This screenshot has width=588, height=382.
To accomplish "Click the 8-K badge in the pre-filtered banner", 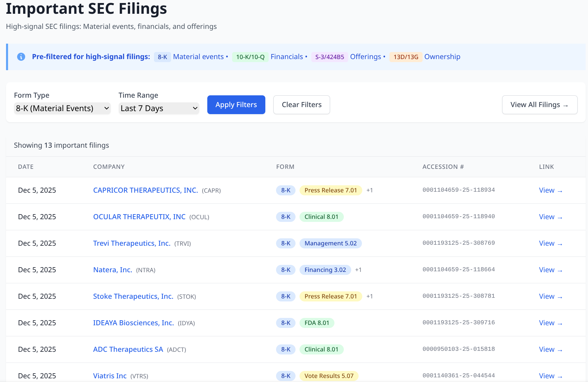I will click(162, 57).
